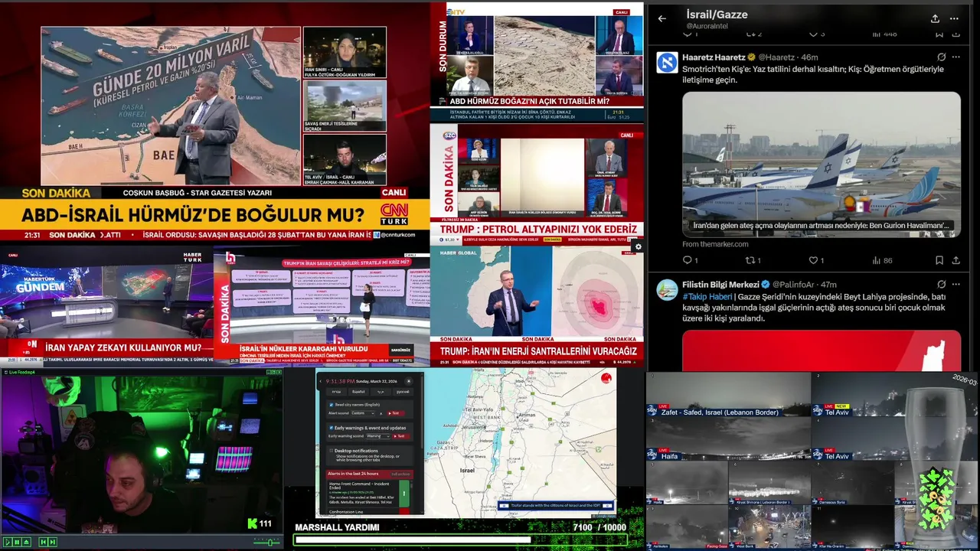980x551 pixels.
Task: Click the play button in Live Feed player
Action: [x=8, y=542]
